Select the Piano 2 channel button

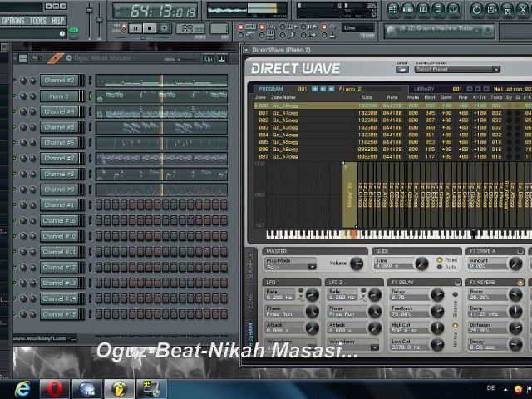click(59, 96)
